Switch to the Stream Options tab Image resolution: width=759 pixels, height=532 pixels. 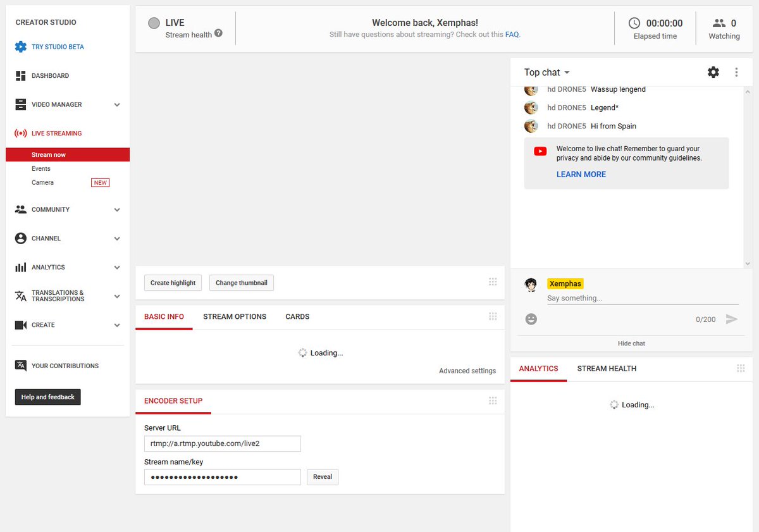(235, 316)
